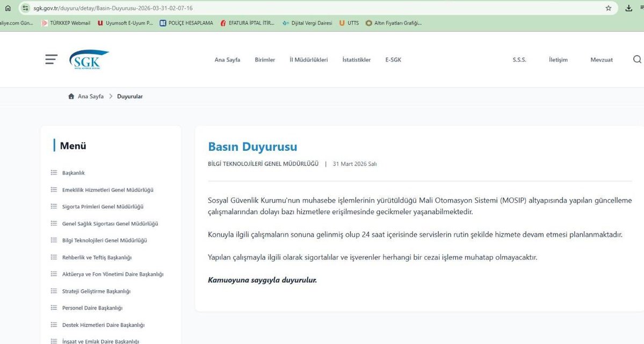Open the Mevzuat menu item
644x344 pixels.
coord(601,60)
